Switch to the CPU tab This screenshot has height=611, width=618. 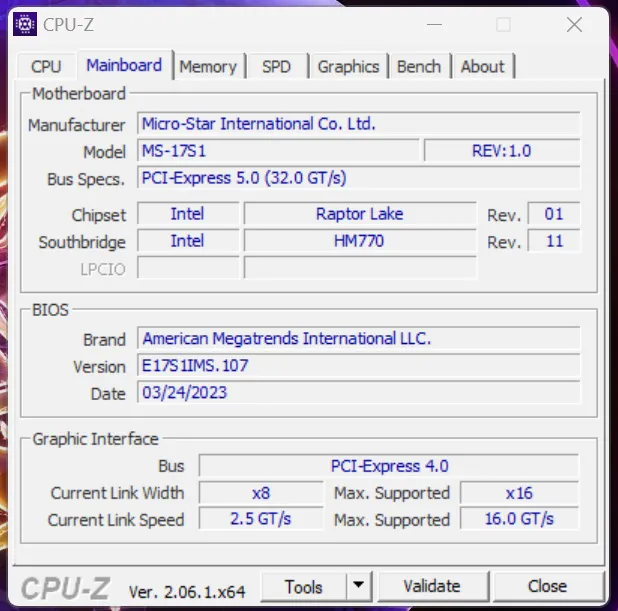(x=46, y=66)
